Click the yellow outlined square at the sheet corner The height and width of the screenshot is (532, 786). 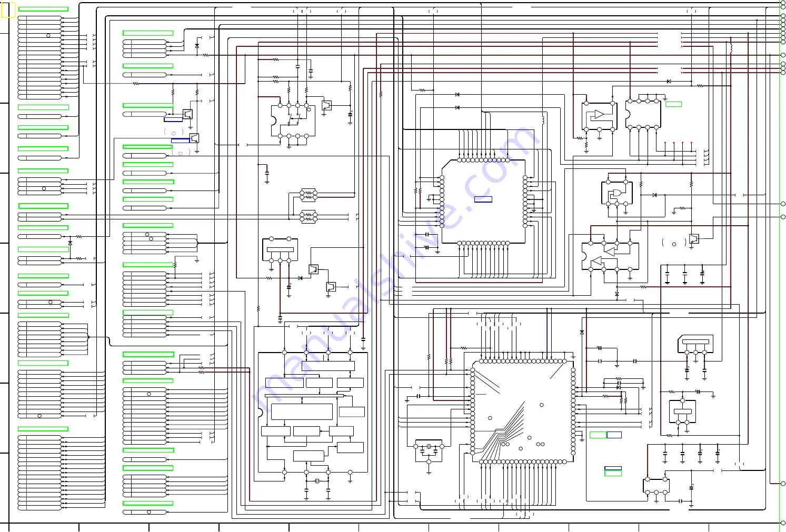pos(8,11)
